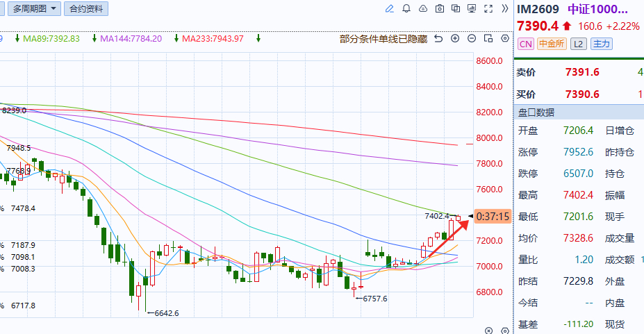Click the 6642.6 low price chart label
This screenshot has height=334, width=644.
pyautogui.click(x=167, y=313)
